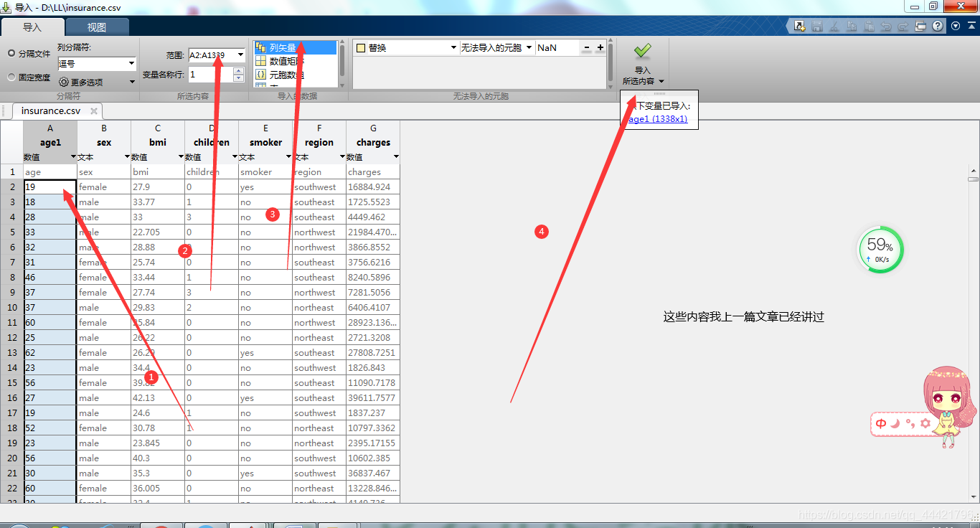
Task: Add replacement rule with plus button
Action: (600, 48)
